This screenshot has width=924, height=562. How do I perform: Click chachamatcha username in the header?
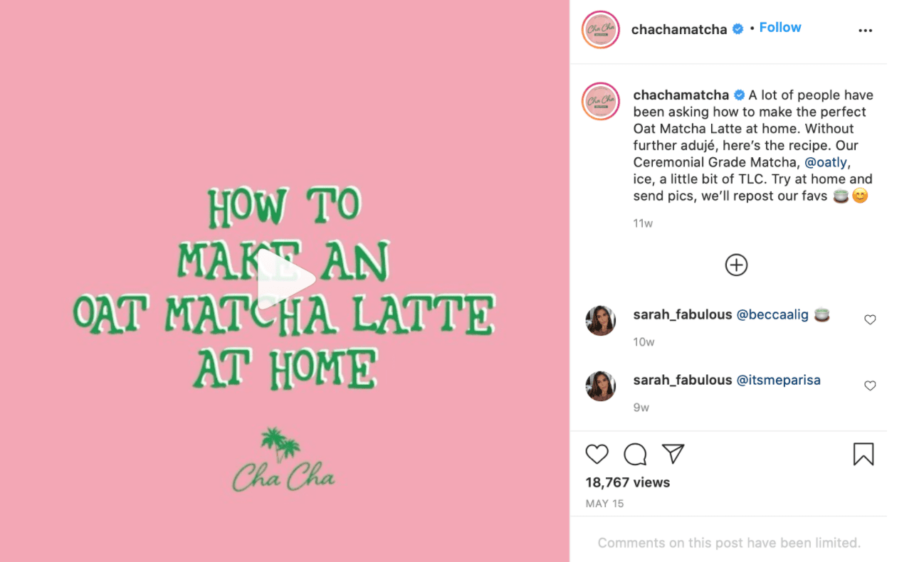(x=679, y=29)
